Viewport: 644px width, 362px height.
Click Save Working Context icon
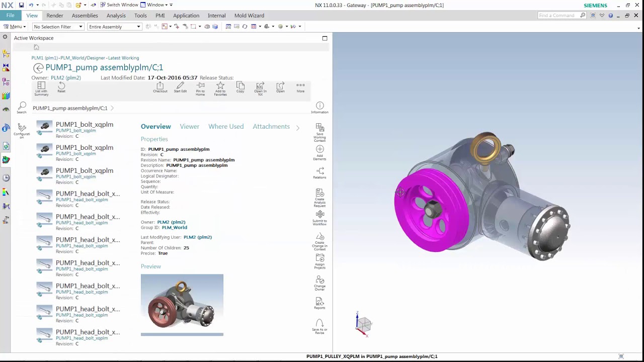point(319,133)
